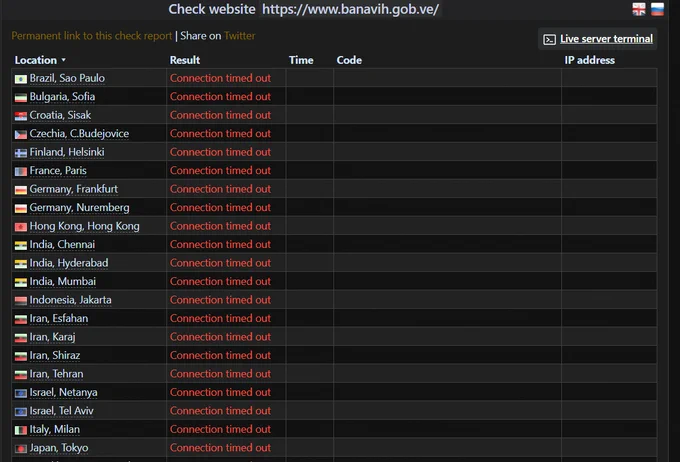Click the Japan flag icon
Viewport: 680px width, 462px height.
[21, 449]
